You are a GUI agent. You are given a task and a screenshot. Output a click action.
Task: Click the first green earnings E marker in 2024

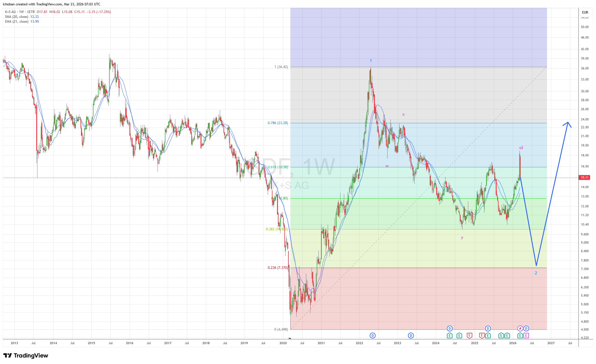click(450, 336)
